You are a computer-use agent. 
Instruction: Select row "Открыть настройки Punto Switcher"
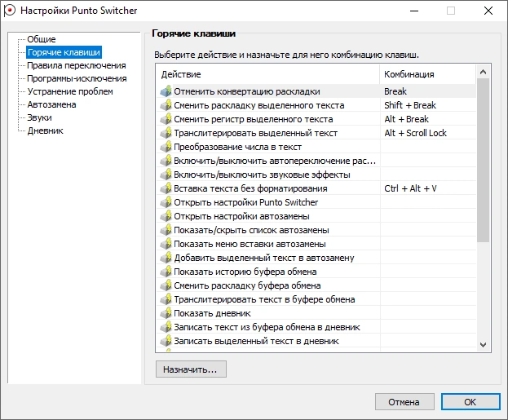click(316, 202)
